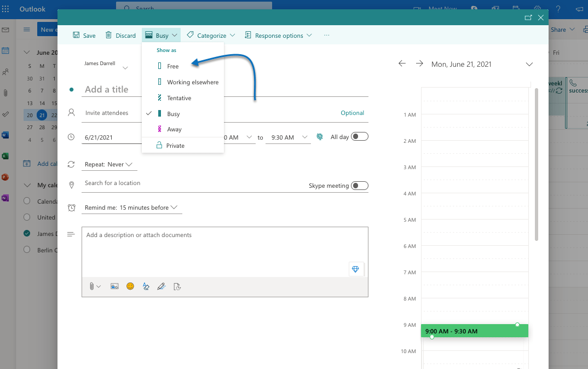588x369 pixels.
Task: Click the Optional attendees link
Action: (x=352, y=113)
